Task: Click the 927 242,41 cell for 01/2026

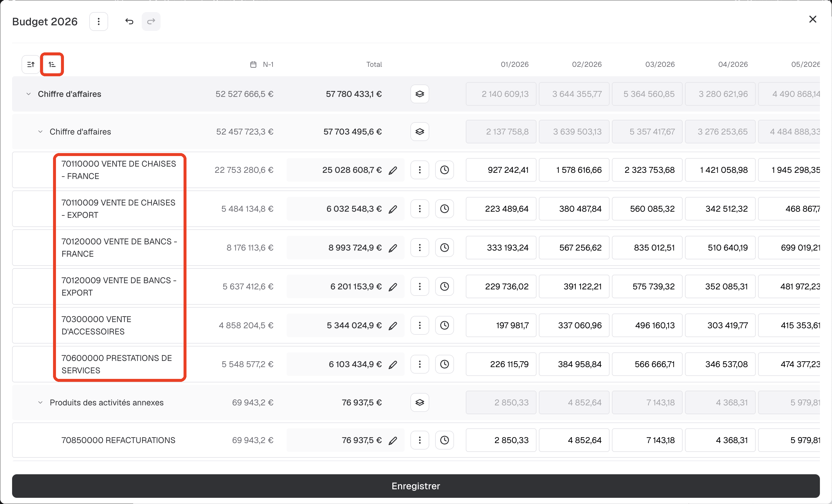Action: coord(501,170)
